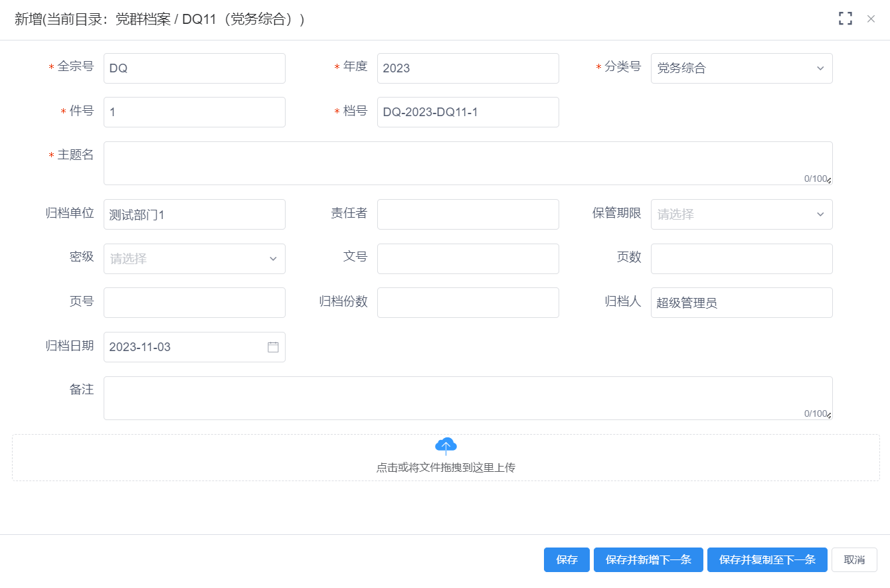
Task: Select the 文号 input field
Action: coord(468,259)
